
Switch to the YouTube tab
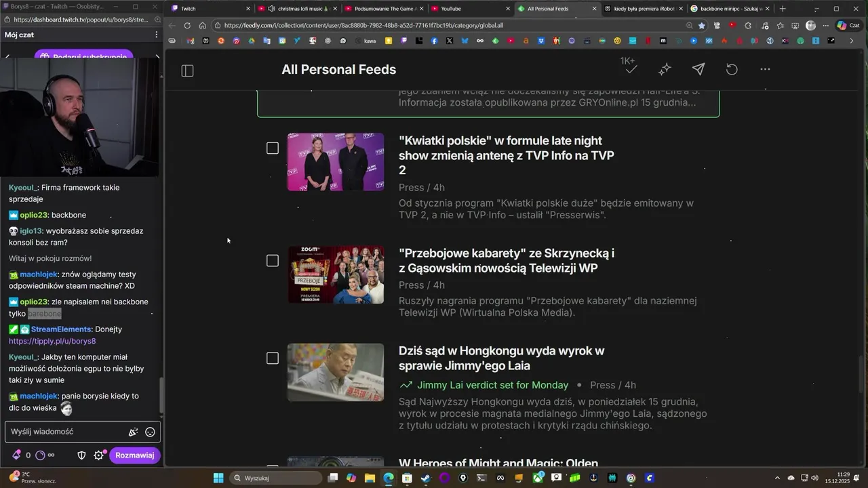[x=471, y=9]
